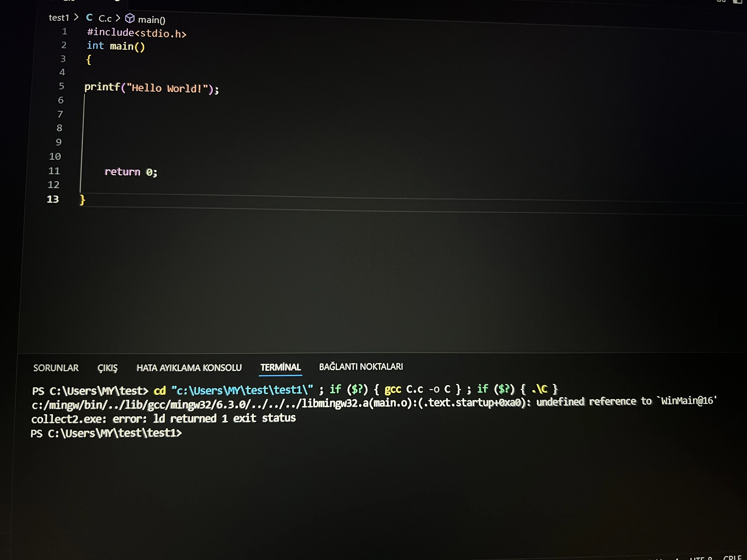Open the ÇIKIŞ output tab
This screenshot has width=747, height=560.
coord(107,368)
